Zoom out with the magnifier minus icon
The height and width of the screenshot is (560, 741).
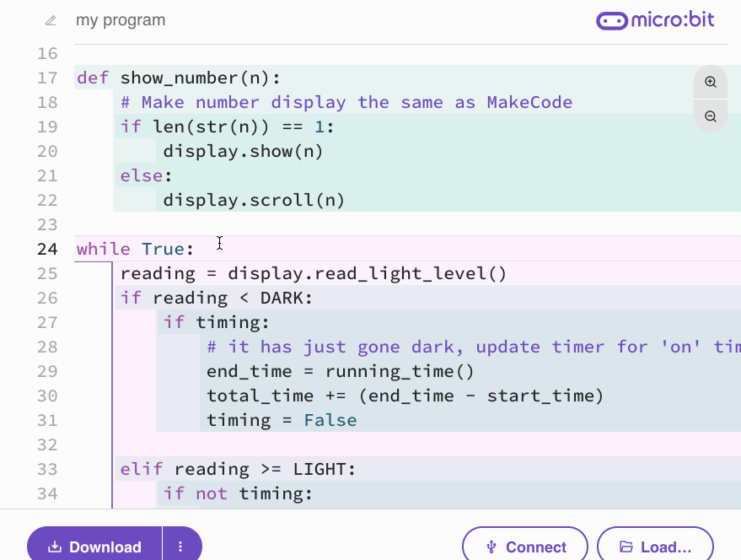click(710, 116)
